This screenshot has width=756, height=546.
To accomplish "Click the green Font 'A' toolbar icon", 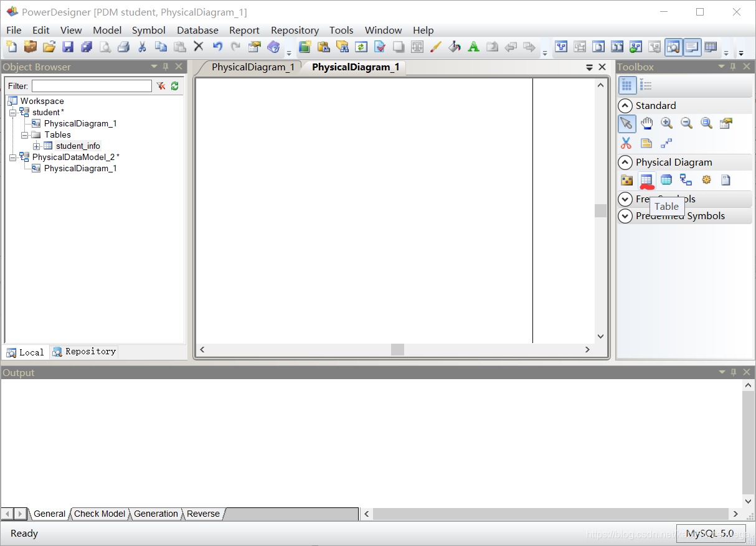I will point(473,47).
